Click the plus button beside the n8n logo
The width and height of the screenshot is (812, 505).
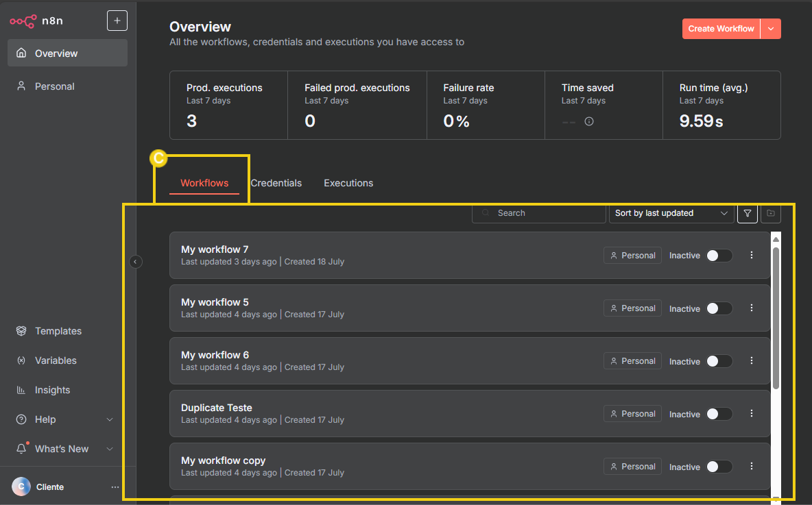[117, 21]
